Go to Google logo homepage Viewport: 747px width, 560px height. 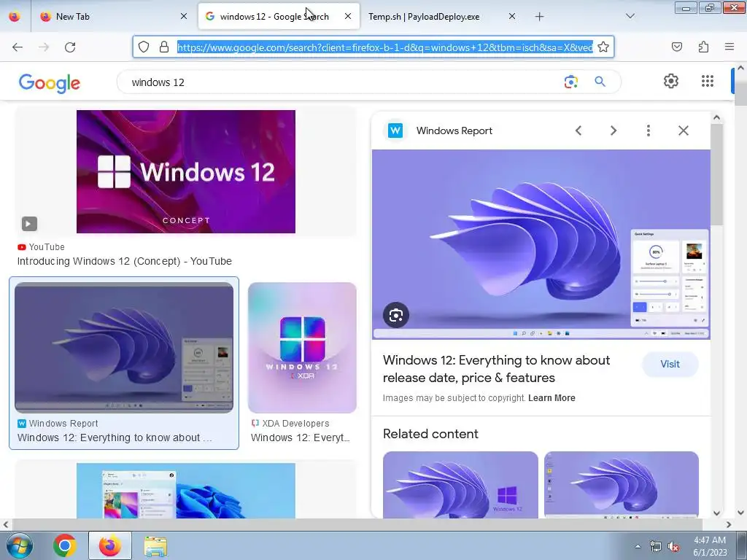point(50,83)
